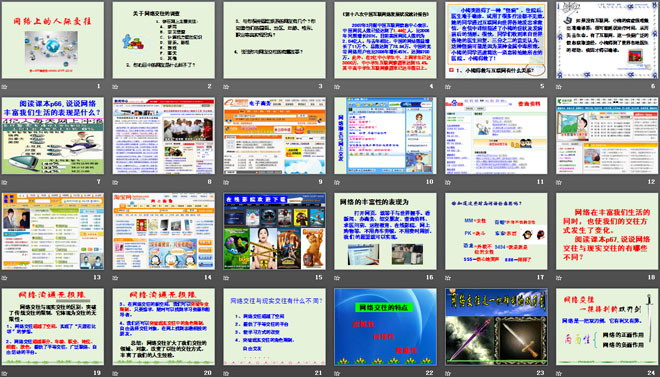This screenshot has height=377, width=660.
Task: Select slide 5 thumbnail with bordered story text
Action: click(496, 40)
